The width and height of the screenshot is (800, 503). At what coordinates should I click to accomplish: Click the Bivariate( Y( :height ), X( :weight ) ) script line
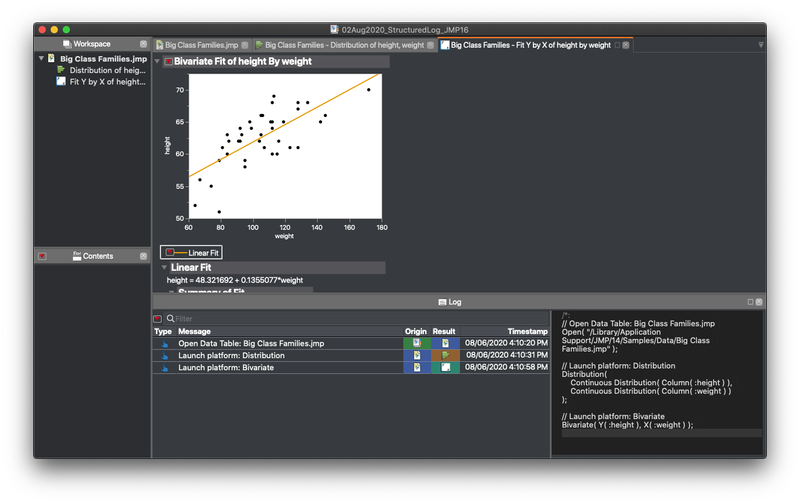[x=627, y=425]
